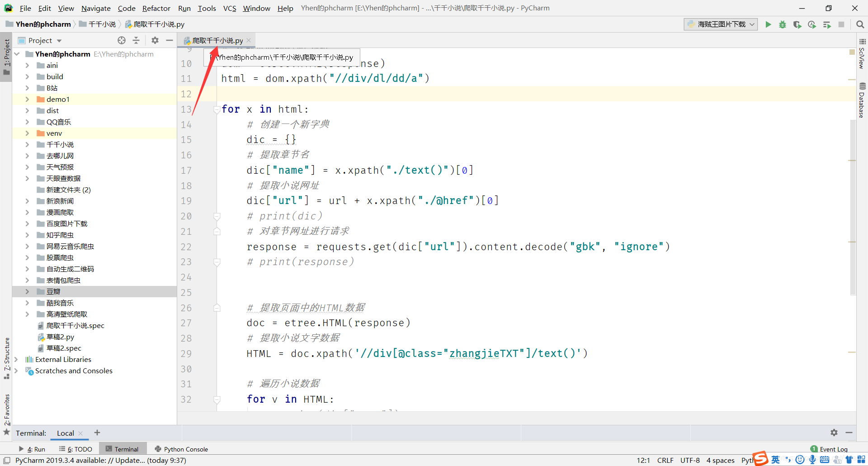This screenshot has height=466, width=868.
Task: Run the current configuration with green play button
Action: click(x=768, y=24)
